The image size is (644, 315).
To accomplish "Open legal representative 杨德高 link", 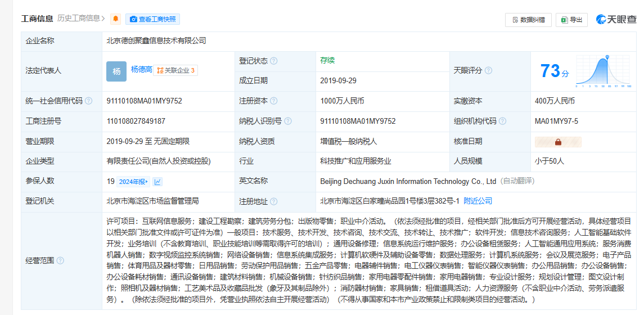I will pos(141,69).
